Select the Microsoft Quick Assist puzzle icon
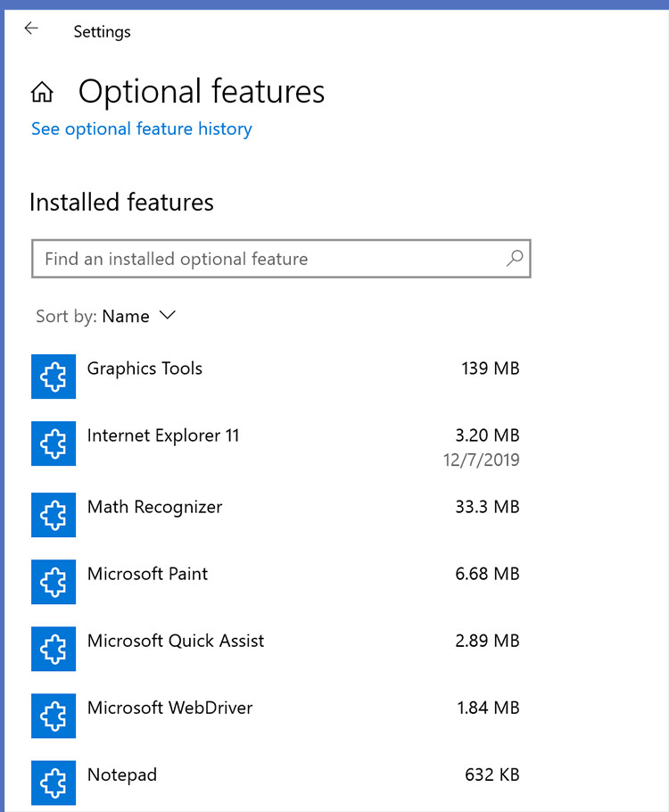Screen dimensions: 669x812 (x=54, y=649)
